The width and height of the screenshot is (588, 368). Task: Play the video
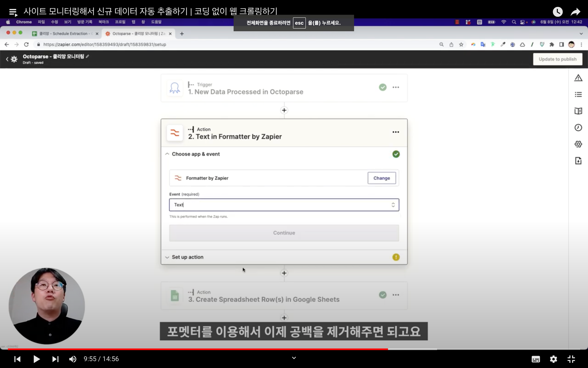(36, 359)
